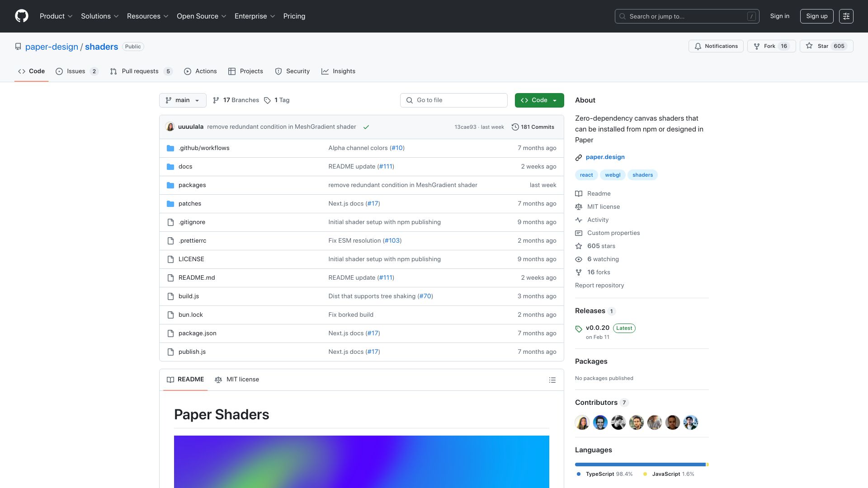868x488 pixels.
Task: Open the first contributor avatar
Action: pyautogui.click(x=582, y=422)
